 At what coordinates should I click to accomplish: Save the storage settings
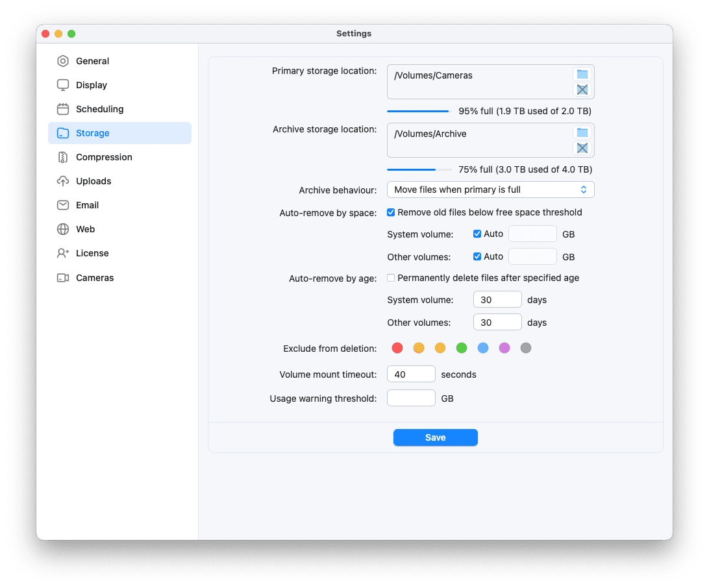click(435, 437)
